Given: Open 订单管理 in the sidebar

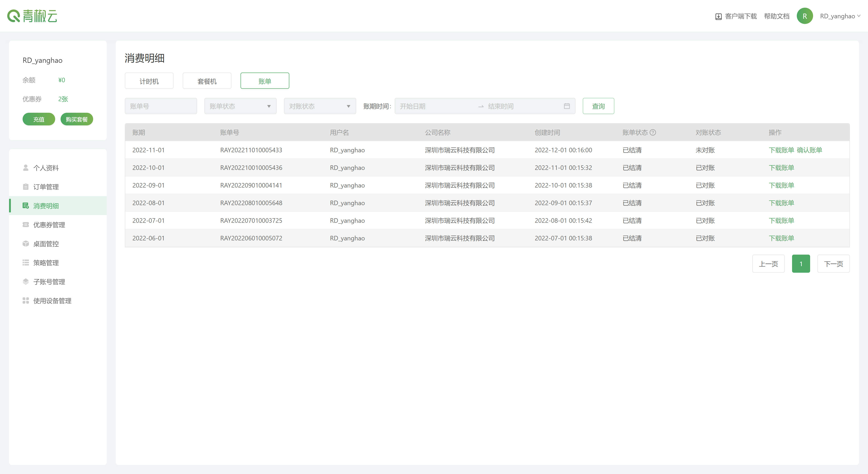Looking at the screenshot, I should point(58,187).
